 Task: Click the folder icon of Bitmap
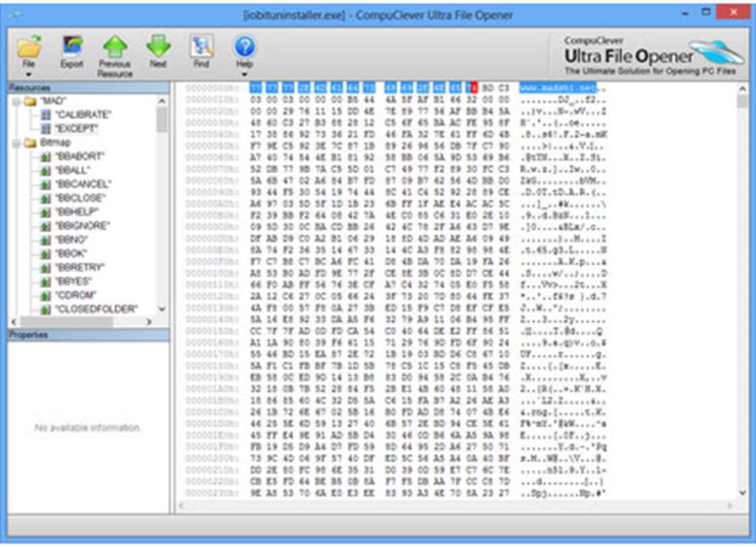tap(31, 142)
